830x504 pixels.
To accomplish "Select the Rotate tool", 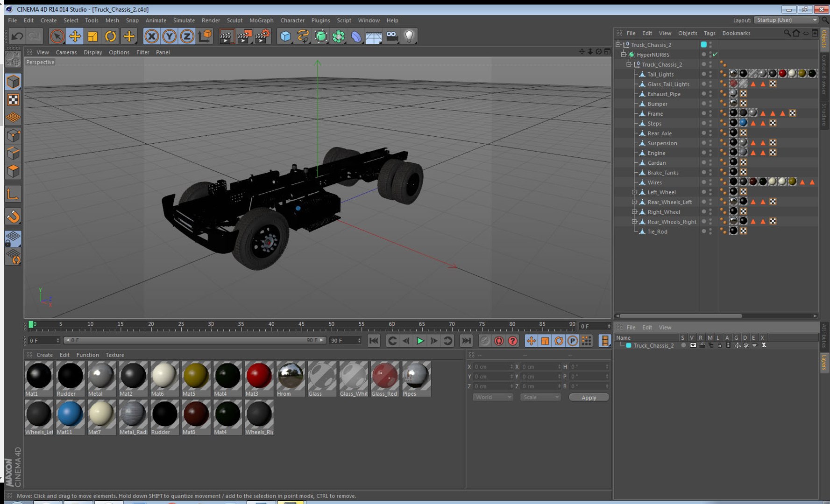I will coord(110,36).
